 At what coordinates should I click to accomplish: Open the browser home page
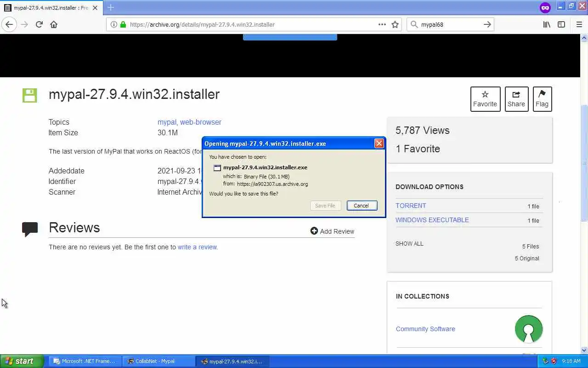pos(54,24)
